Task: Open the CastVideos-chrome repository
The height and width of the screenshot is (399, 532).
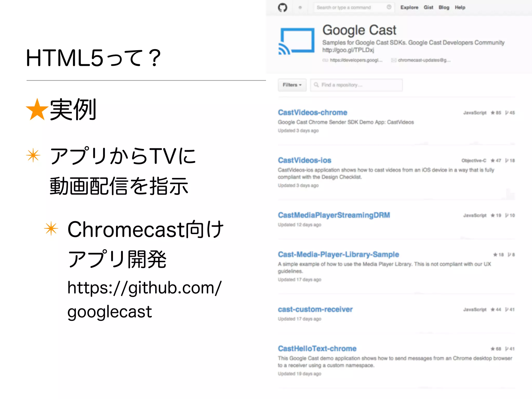Action: pos(312,112)
